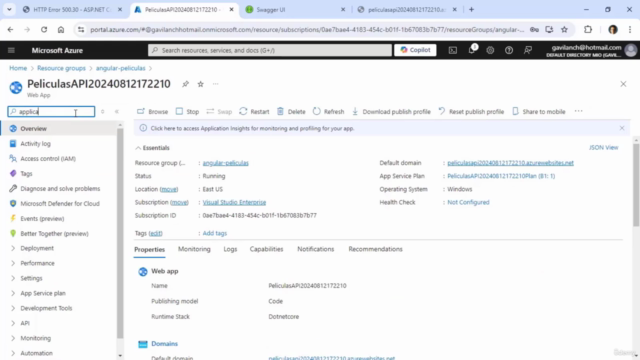Open Diagnose and solve problems
This screenshot has height=360, width=640.
tap(59, 189)
